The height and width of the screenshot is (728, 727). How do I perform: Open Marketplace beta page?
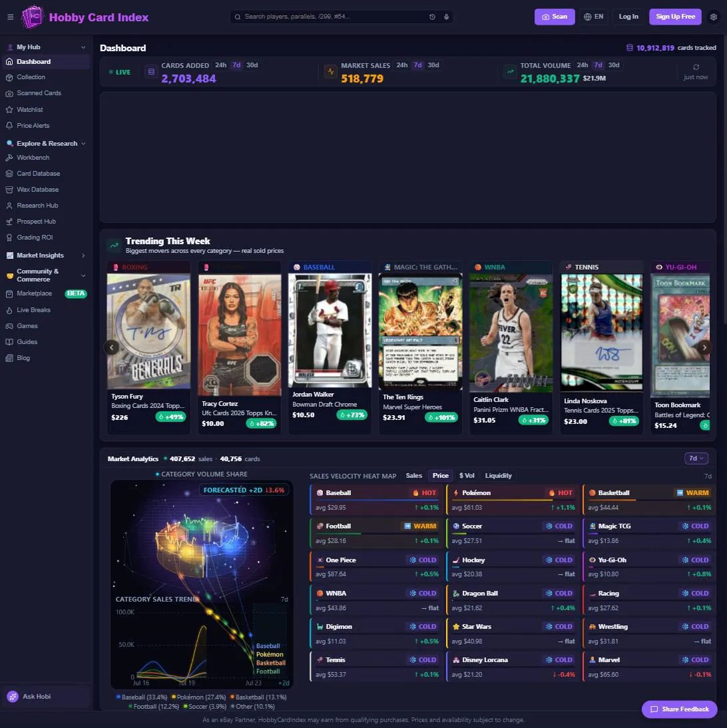click(45, 293)
